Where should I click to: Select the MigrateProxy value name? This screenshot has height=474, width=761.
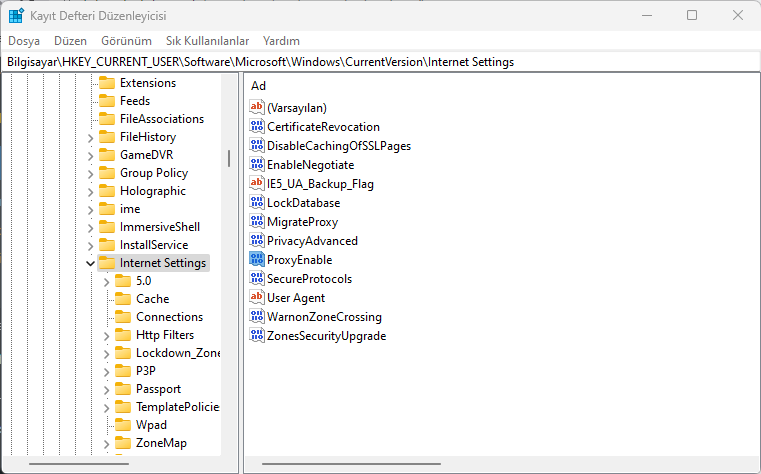tap(302, 222)
